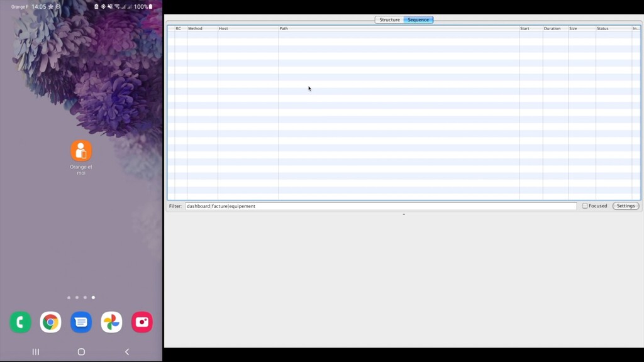Image resolution: width=644 pixels, height=362 pixels.
Task: Sort by the Method column header
Action: tap(202, 28)
